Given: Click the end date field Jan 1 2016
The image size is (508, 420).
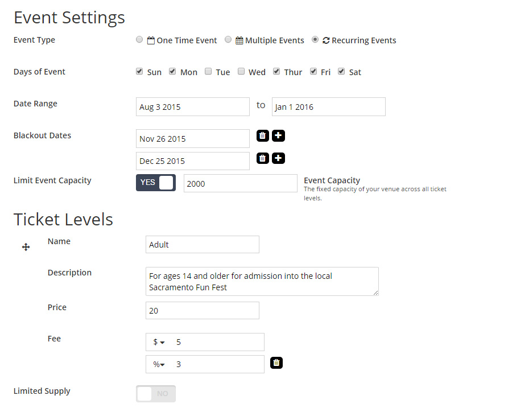Looking at the screenshot, I should tap(328, 107).
